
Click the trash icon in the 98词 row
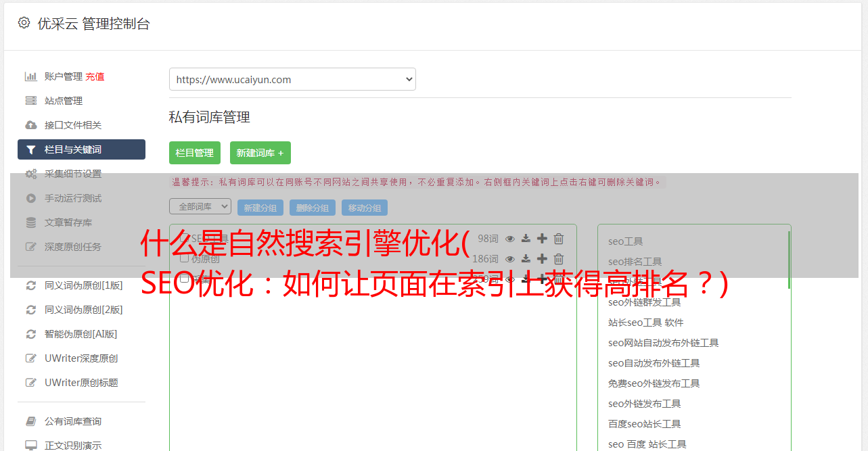(559, 239)
